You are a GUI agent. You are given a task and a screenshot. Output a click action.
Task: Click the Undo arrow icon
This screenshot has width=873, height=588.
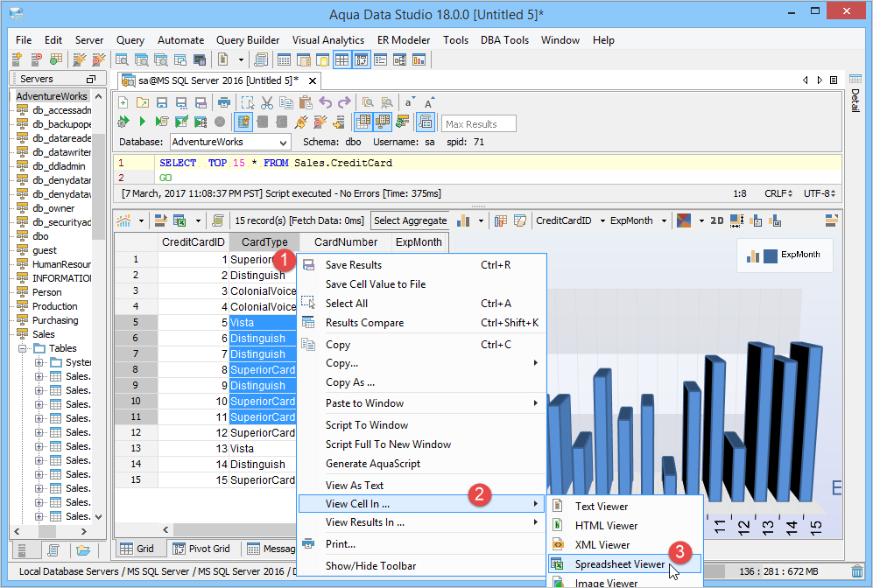point(326,102)
